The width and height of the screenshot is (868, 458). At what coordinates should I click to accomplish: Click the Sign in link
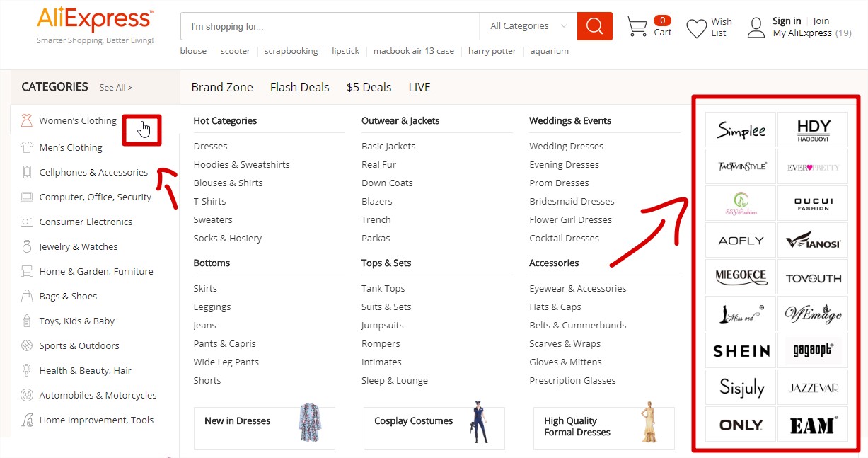point(787,21)
